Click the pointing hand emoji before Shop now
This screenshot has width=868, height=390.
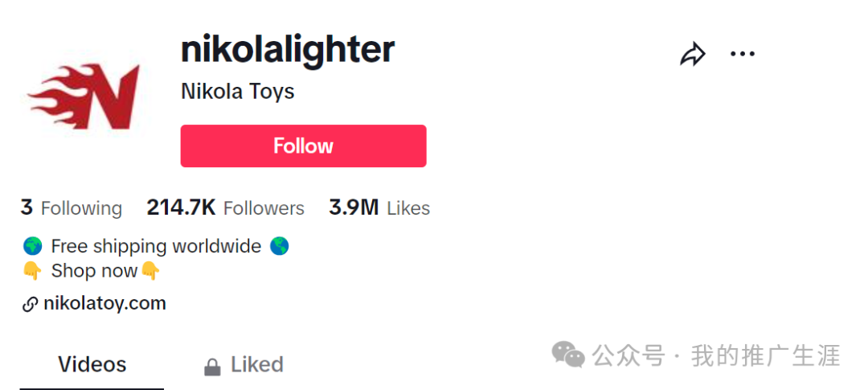tap(32, 271)
